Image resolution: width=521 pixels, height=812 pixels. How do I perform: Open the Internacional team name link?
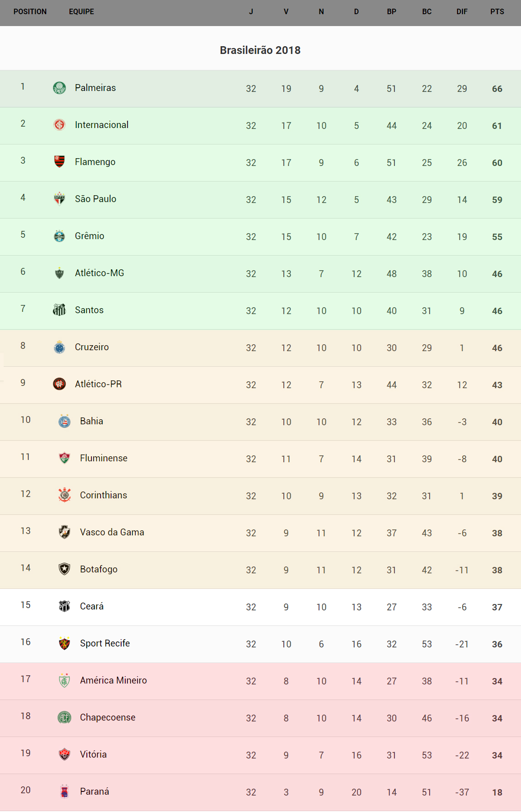[x=101, y=125]
